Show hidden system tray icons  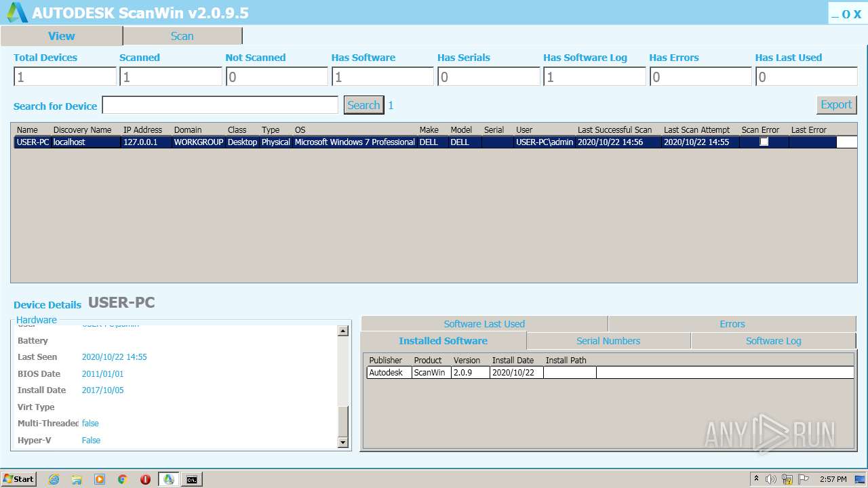coord(756,479)
